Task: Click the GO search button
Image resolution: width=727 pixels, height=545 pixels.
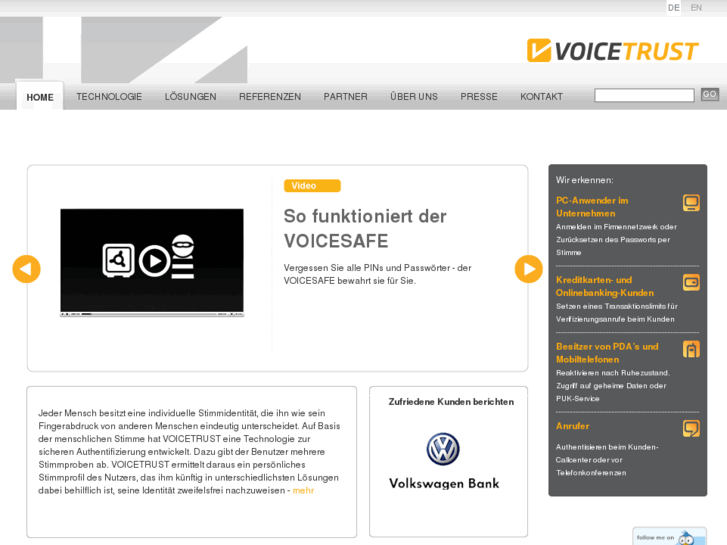Action: pyautogui.click(x=709, y=94)
